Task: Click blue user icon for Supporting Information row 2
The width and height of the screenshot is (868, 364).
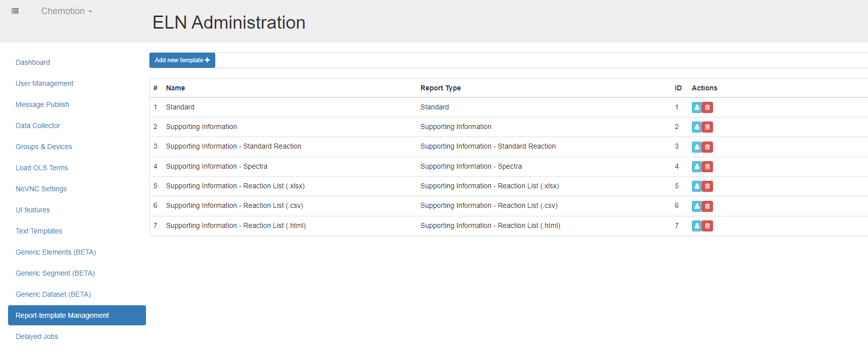Action: [696, 127]
